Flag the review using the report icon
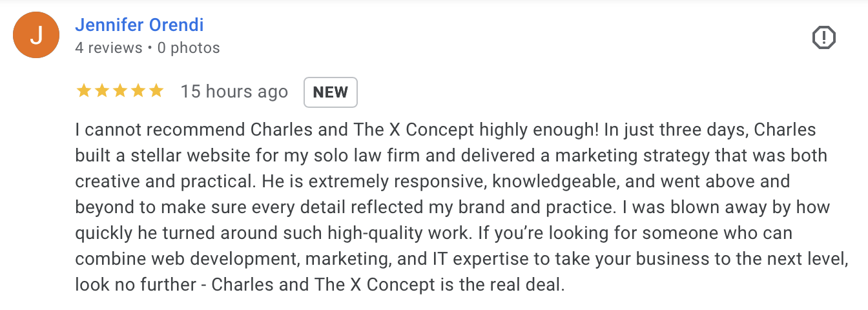This screenshot has height=310, width=868. [823, 38]
